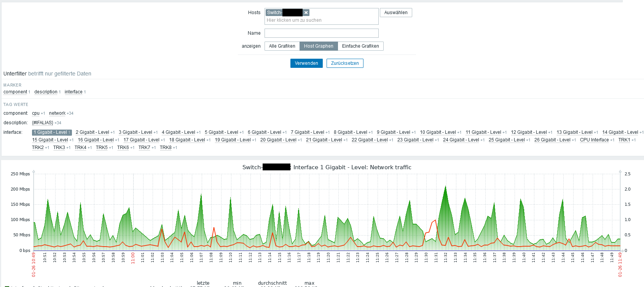Apply the filter with Verwenden
Screen dimensions: 644x287
coord(306,63)
